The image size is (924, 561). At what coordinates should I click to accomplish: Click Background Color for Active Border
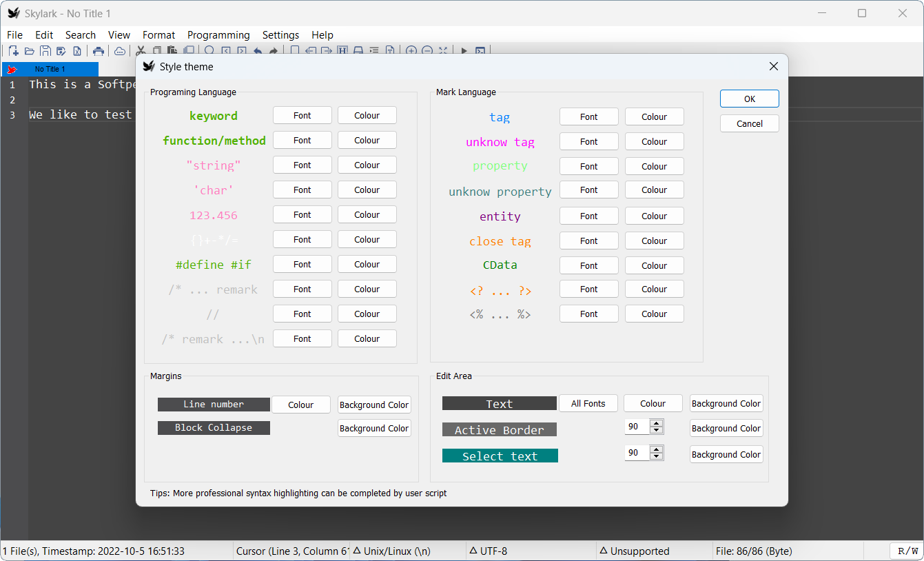pos(726,428)
